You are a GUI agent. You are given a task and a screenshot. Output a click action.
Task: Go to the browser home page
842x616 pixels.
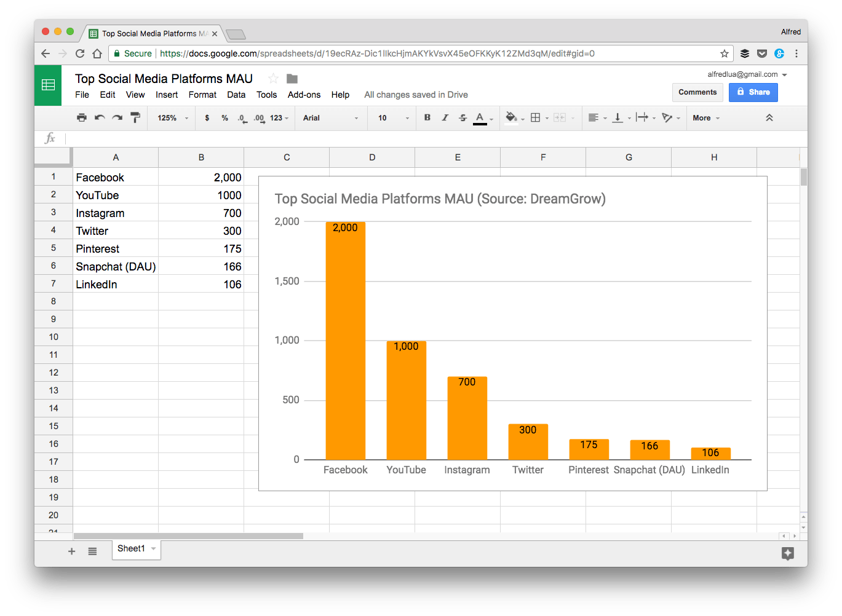97,53
